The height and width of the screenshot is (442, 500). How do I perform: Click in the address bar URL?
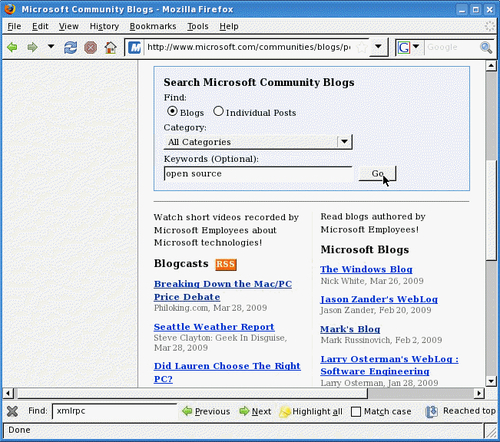pos(249,47)
